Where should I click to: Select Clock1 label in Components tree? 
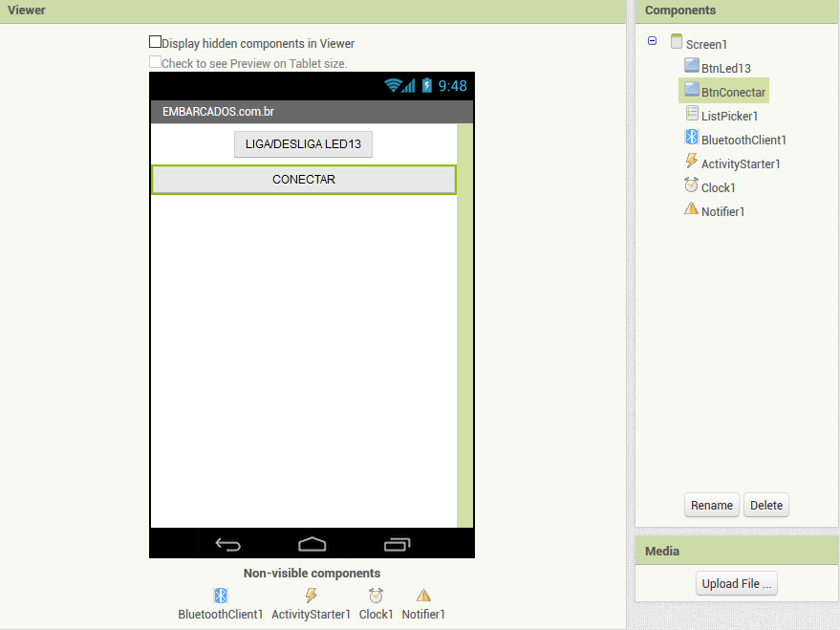pos(718,188)
